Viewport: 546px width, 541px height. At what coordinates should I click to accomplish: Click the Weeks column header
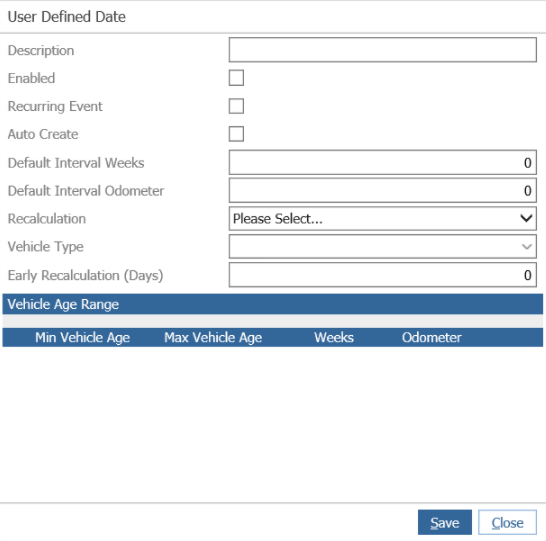(334, 337)
